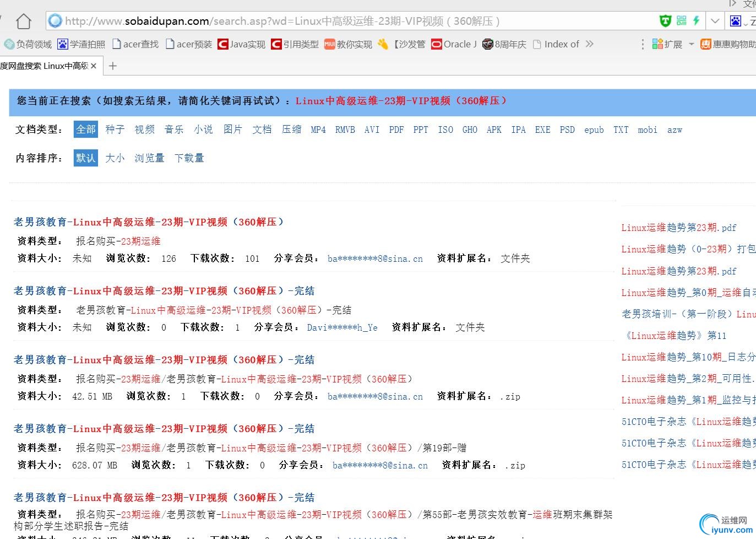Expand the dropdown arrow next to 扩展

coord(691,44)
